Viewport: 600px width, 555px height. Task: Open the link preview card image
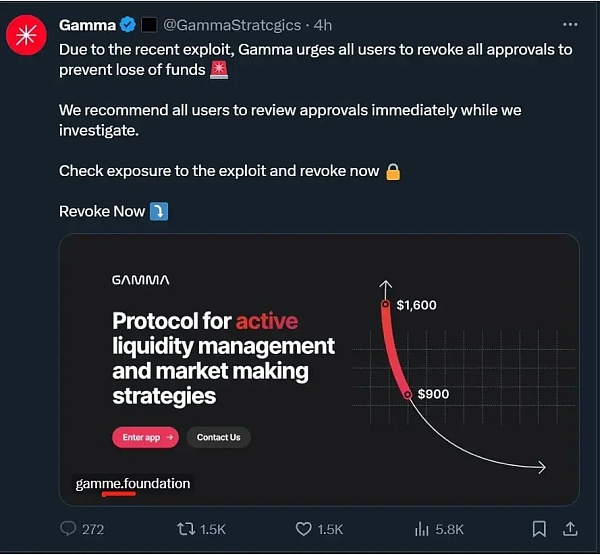coord(319,370)
